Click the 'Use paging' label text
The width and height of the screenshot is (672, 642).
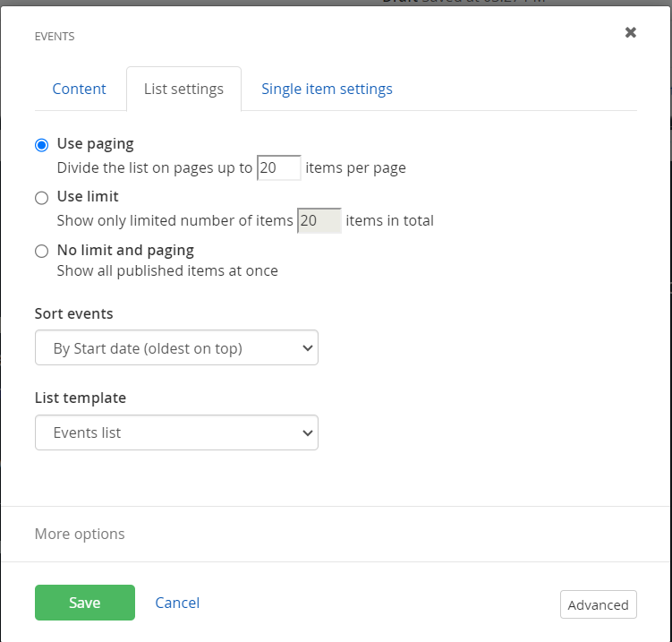coord(95,143)
